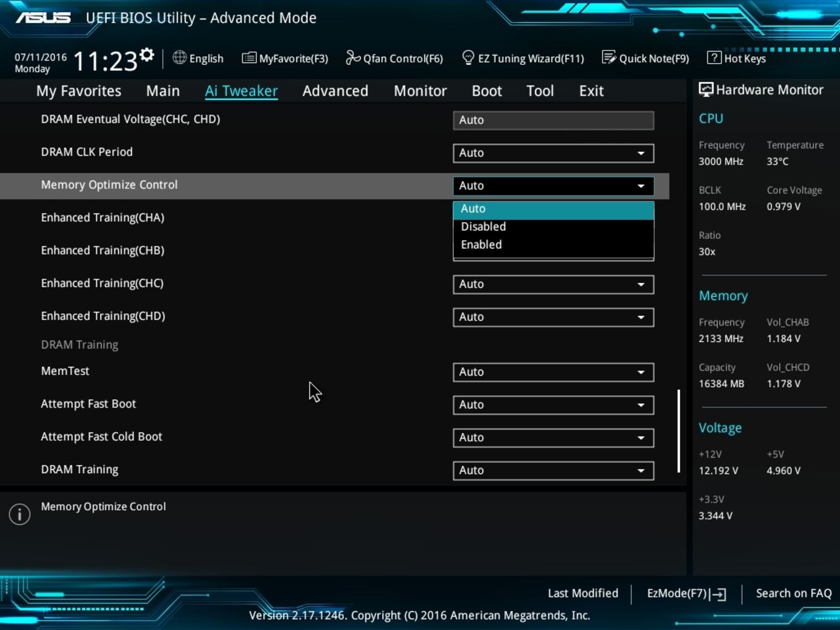Click the 16384 MB capacity value
The height and width of the screenshot is (630, 840).
point(721,384)
